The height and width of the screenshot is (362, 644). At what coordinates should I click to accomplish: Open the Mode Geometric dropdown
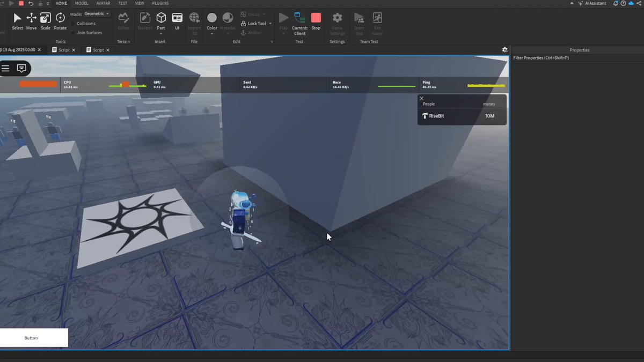[97, 14]
